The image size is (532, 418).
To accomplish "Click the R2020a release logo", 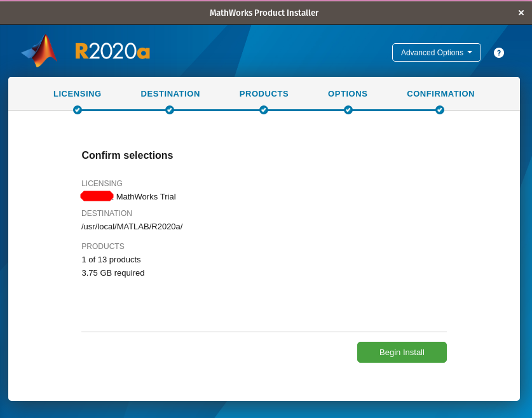I will click(113, 51).
